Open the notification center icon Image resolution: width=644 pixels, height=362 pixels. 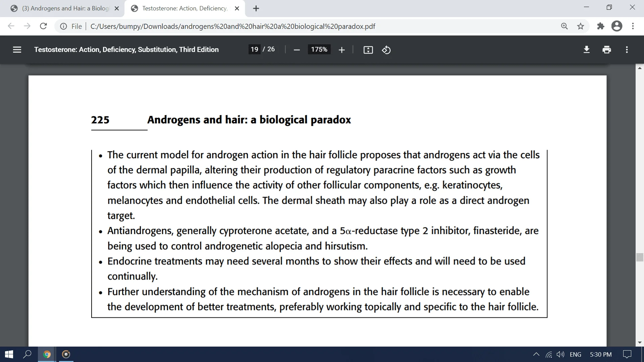point(627,354)
